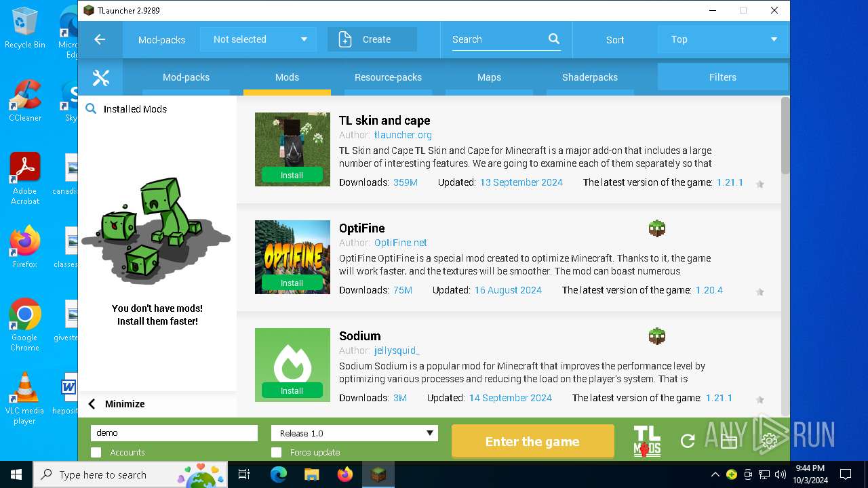Click the grass block icon next to OptiFine

[657, 228]
